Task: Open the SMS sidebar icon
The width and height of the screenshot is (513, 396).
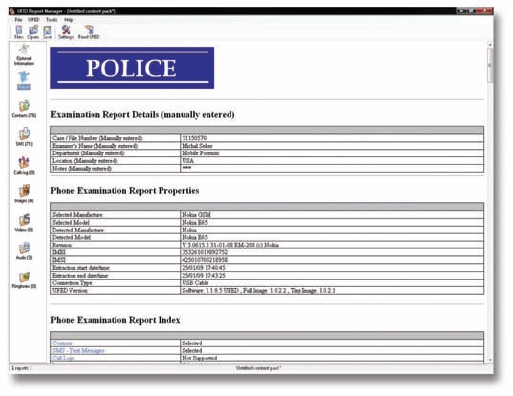Action: pos(24,137)
